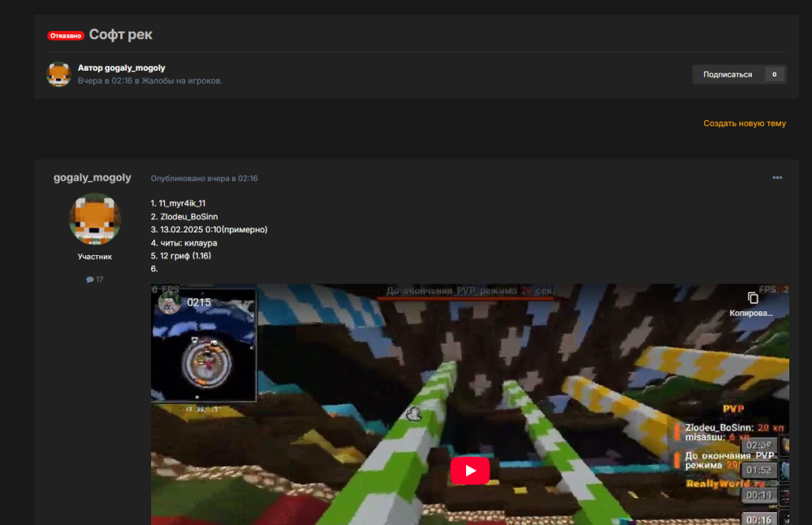This screenshot has height=525, width=812.
Task: Open the post options three-dots menu
Action: [777, 178]
